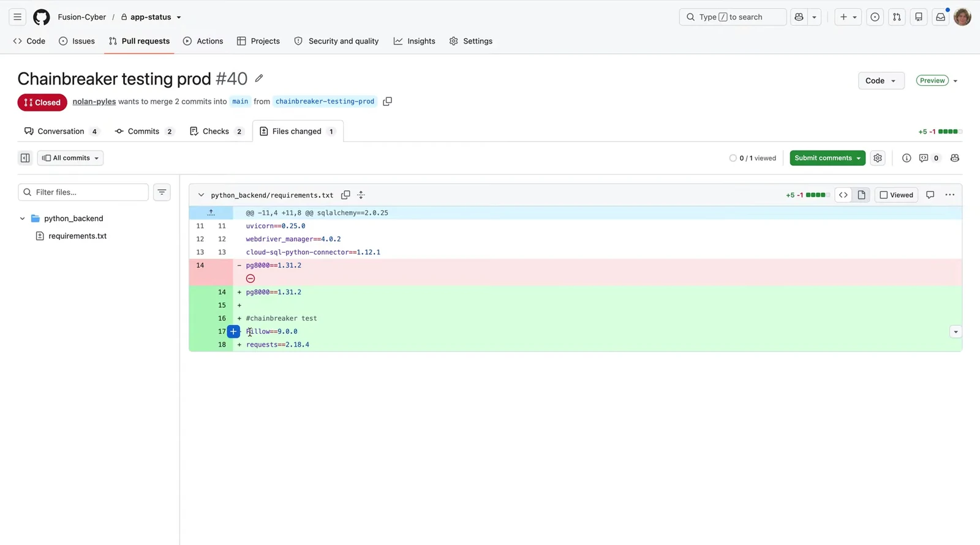Open the All commits dropdown
980x545 pixels.
(x=70, y=158)
